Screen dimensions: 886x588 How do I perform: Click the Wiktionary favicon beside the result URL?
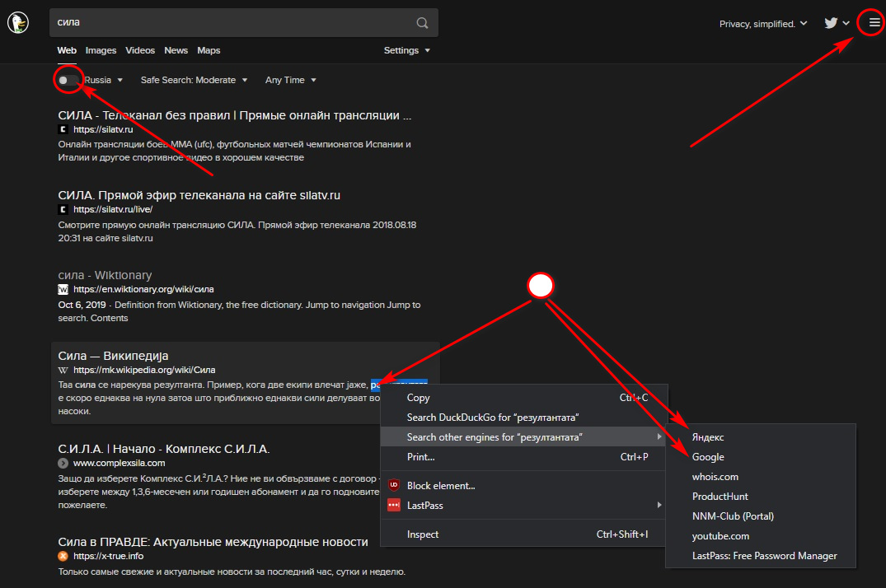[x=63, y=290]
